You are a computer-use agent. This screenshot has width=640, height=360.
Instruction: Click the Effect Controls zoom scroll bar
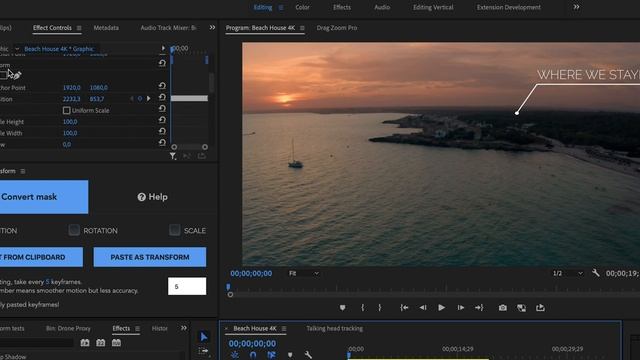tap(189, 147)
